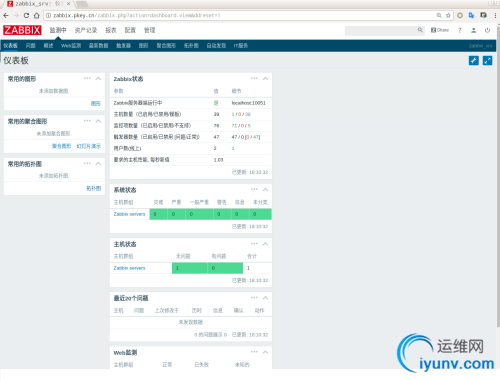The width and height of the screenshot is (500, 380).
Task: Toggle fullscreen dashboard mode
Action: (x=487, y=60)
